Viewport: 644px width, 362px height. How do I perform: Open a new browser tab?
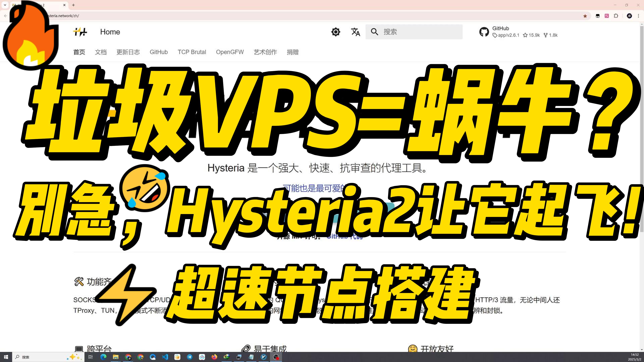pyautogui.click(x=73, y=5)
